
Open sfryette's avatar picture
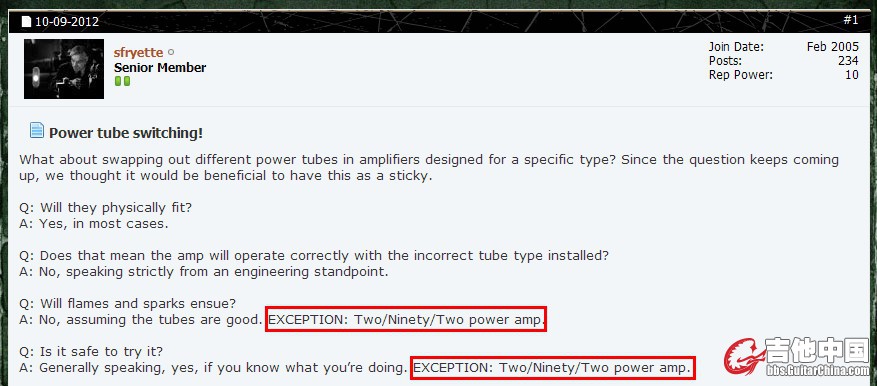pos(64,69)
